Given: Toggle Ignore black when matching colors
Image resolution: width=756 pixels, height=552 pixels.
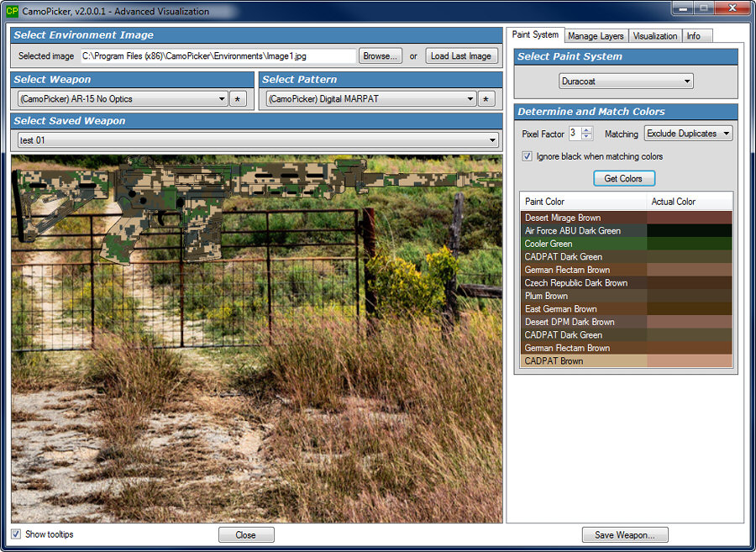Looking at the screenshot, I should [x=528, y=156].
